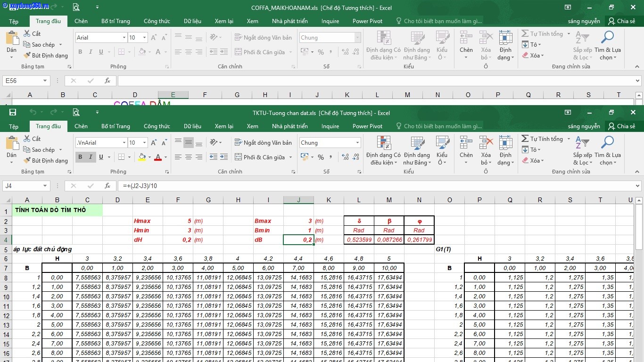Viewport: 644px width, 362px height.
Task: Click Save icon in TKTU-Tuong chan dat window
Action: (x=13, y=113)
